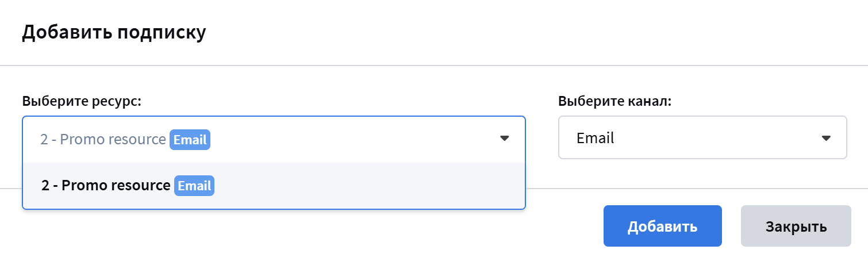The image size is (868, 261).
Task: Click blank area of the highlighted option row
Action: tap(368, 186)
